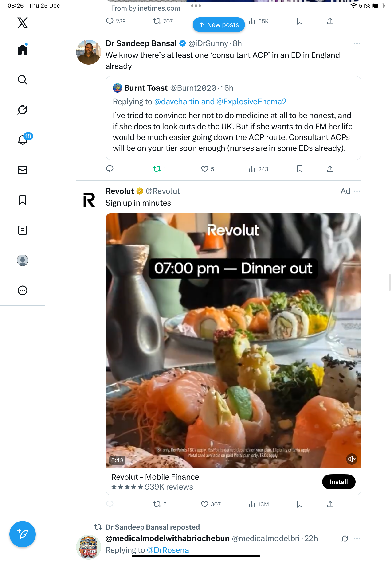Open more options on Revolut ad
The width and height of the screenshot is (392, 561).
357,191
